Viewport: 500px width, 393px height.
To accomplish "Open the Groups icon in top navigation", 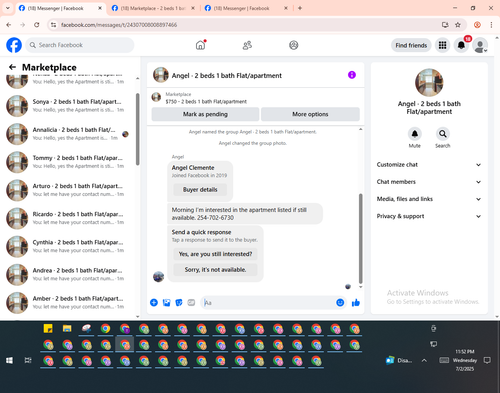I will tap(294, 45).
